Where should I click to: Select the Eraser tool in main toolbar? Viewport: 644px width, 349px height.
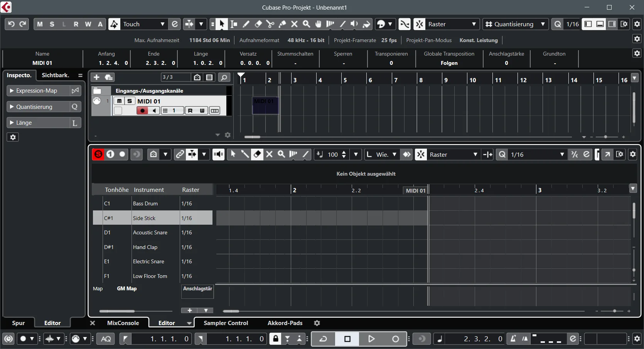tap(258, 24)
